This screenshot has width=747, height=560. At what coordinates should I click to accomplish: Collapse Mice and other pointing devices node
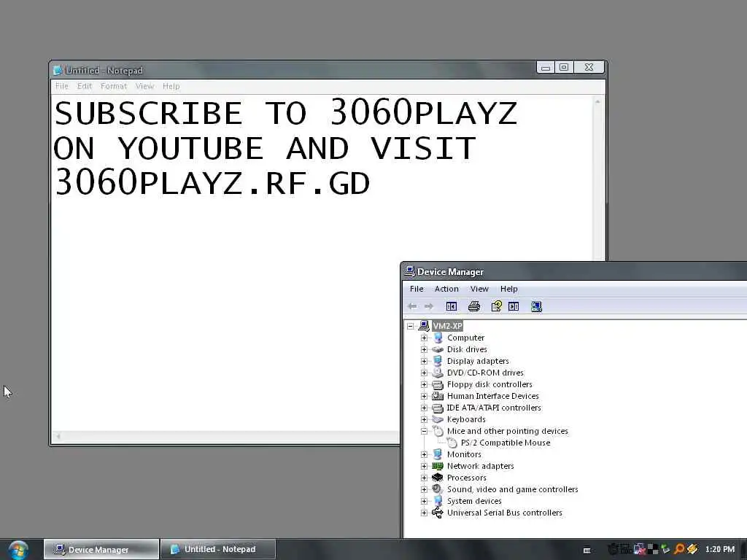424,432
